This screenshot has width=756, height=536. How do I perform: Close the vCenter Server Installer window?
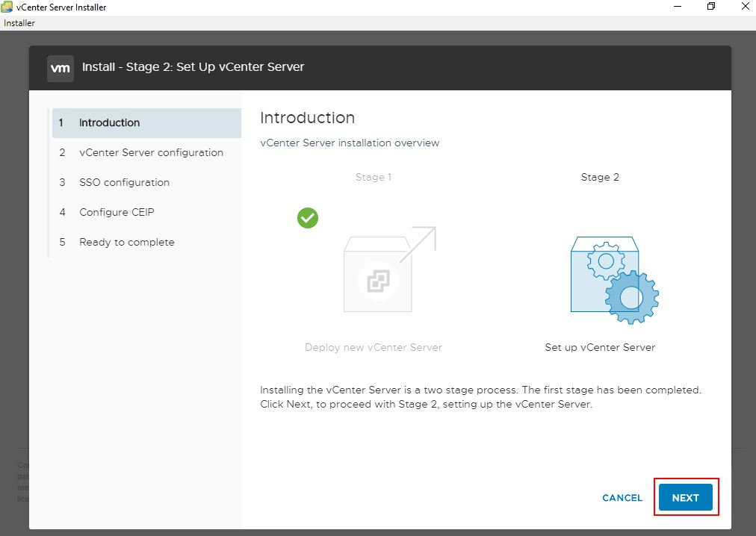coord(745,7)
